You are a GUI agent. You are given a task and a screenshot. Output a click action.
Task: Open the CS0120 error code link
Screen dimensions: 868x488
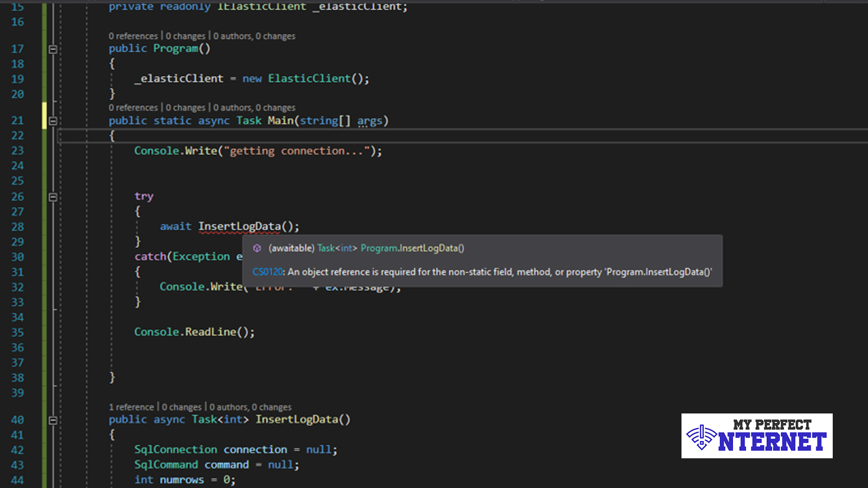pyautogui.click(x=268, y=272)
